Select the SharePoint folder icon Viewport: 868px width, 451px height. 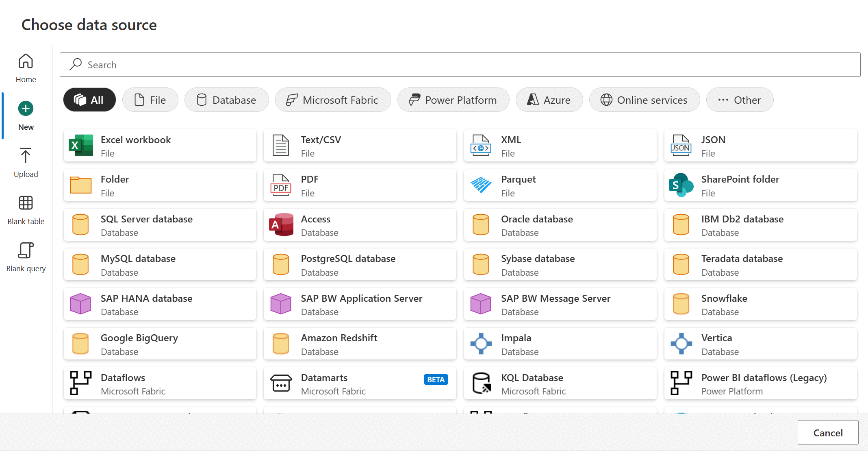(681, 185)
